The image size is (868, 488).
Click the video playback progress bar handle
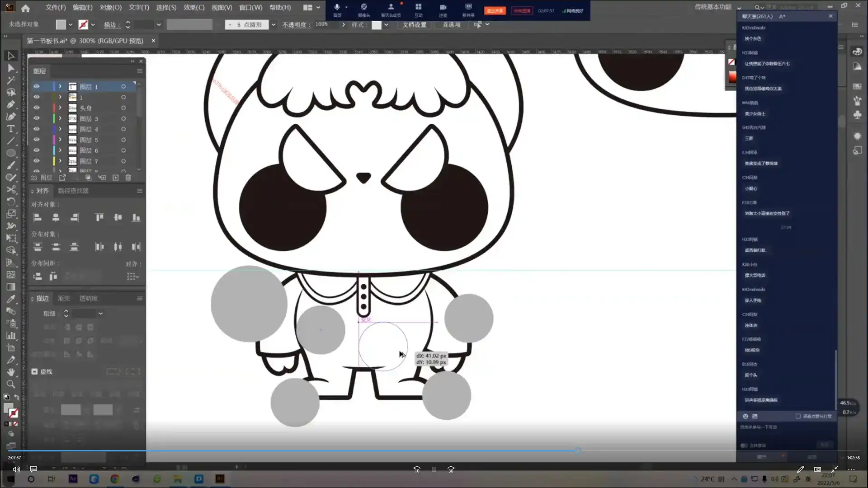578,450
